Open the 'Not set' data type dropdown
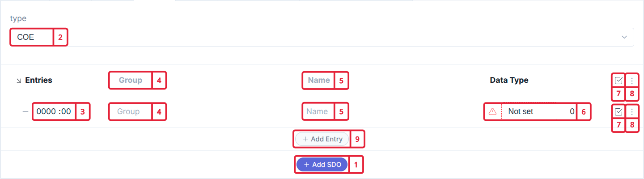Screen dimensions: 644x179 pos(529,111)
